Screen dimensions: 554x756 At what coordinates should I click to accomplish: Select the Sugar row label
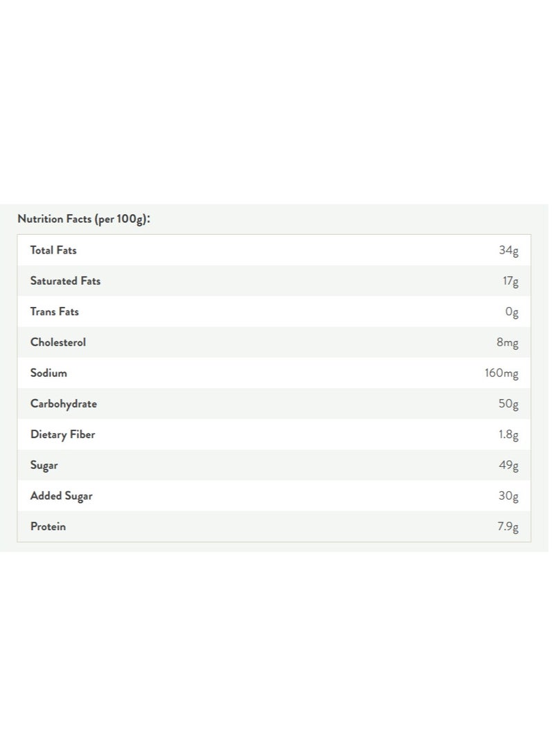pyautogui.click(x=44, y=465)
